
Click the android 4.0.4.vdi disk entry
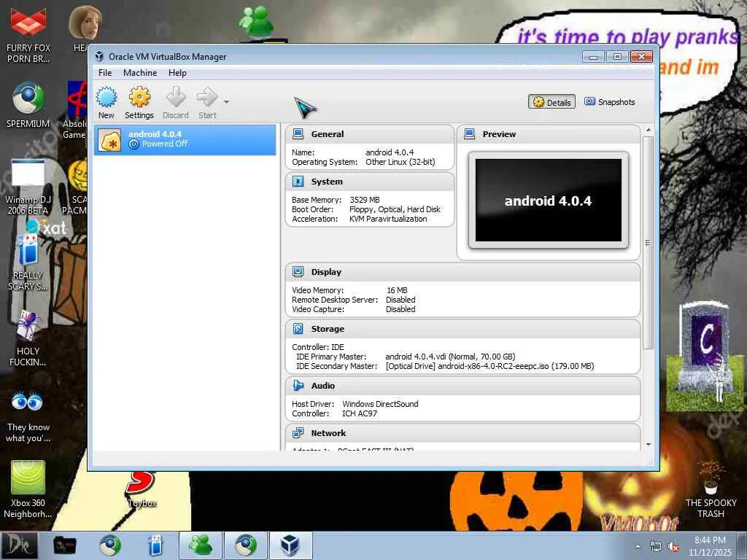450,357
